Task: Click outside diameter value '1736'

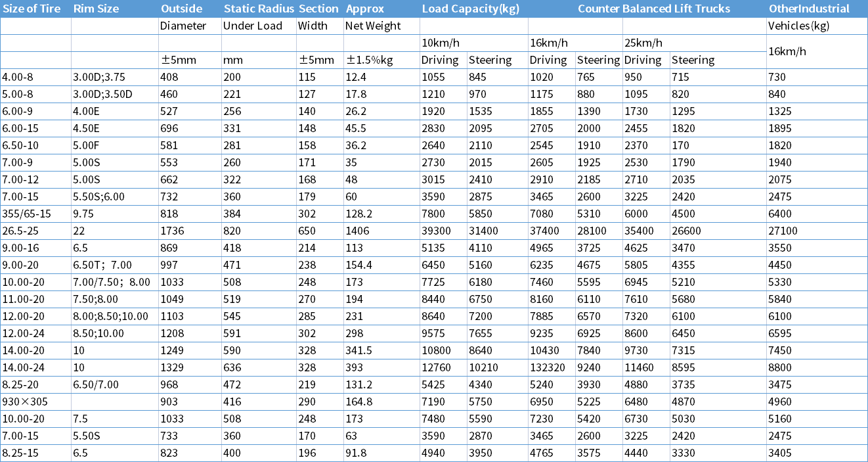Action: (172, 231)
